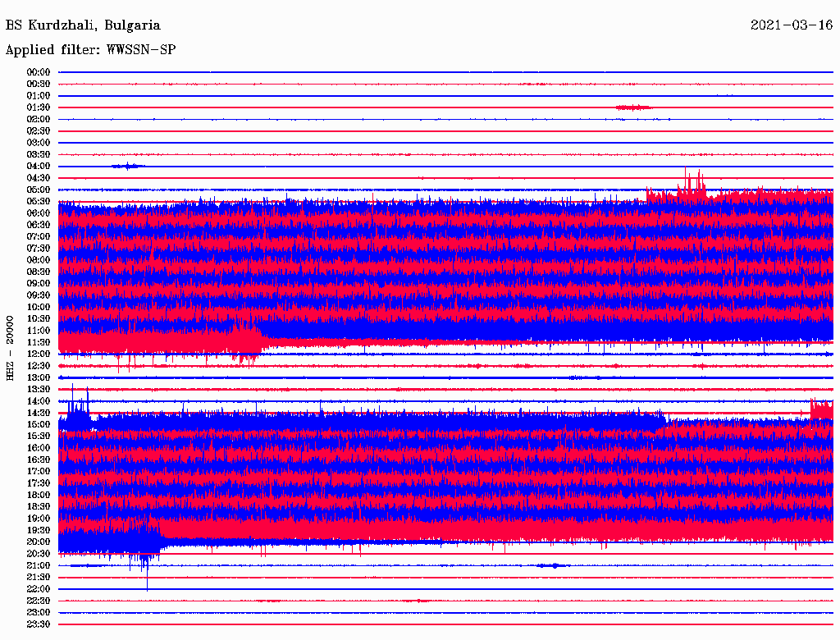Select the 18:00 time label
This screenshot has width=840, height=640.
39,495
